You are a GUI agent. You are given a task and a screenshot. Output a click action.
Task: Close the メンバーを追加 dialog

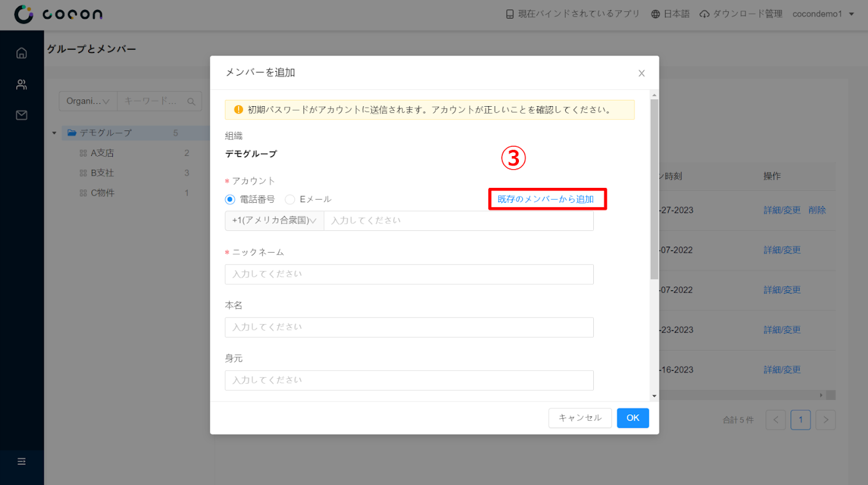point(641,73)
